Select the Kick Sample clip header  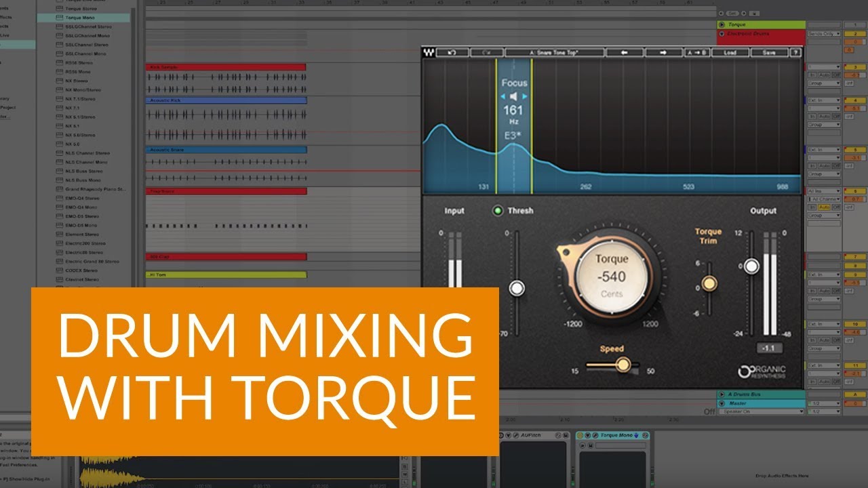point(226,67)
